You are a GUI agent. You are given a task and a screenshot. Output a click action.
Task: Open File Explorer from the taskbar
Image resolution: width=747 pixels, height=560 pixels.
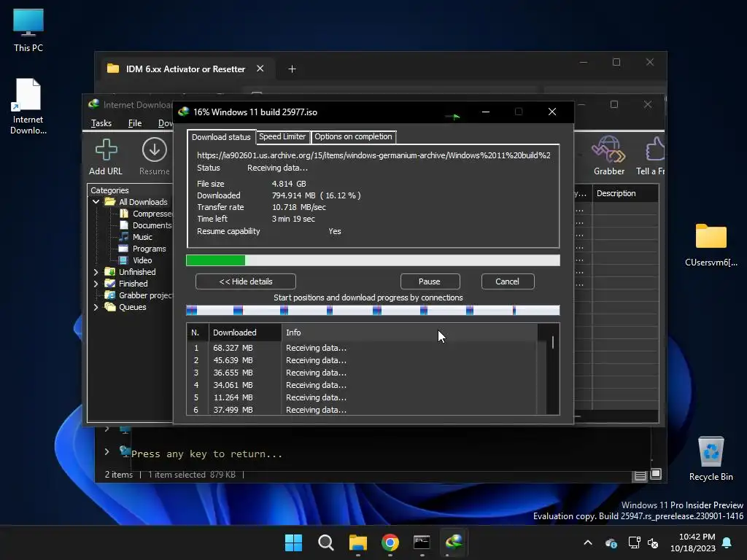[x=357, y=542]
